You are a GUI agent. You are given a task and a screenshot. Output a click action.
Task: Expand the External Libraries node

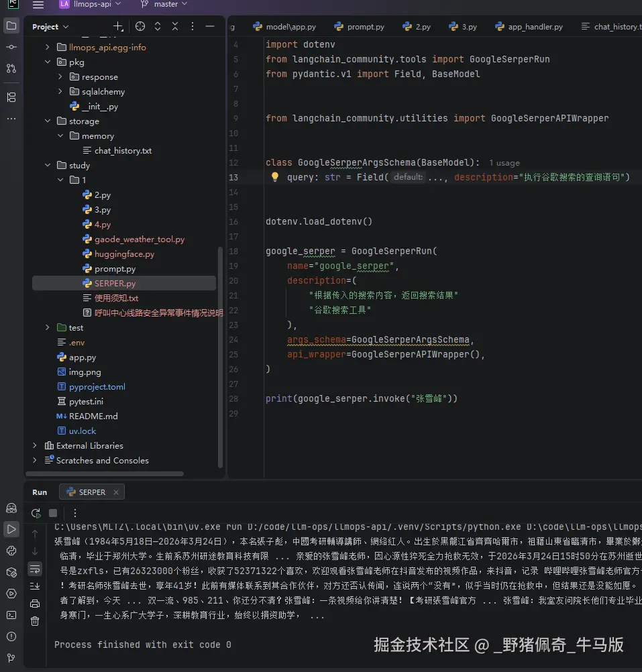click(x=35, y=446)
